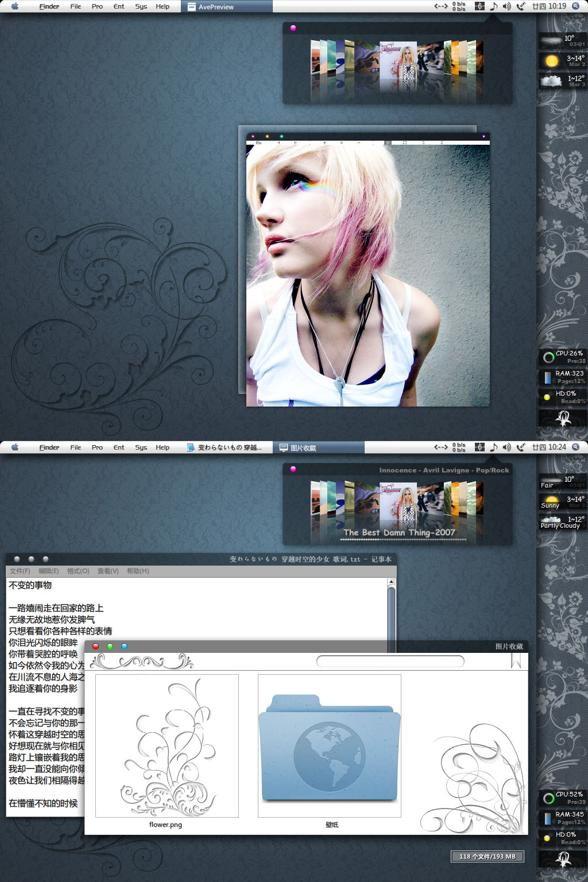This screenshot has width=588, height=882.
Task: Click the 10° 03-01 weather entry
Action: pyautogui.click(x=563, y=41)
